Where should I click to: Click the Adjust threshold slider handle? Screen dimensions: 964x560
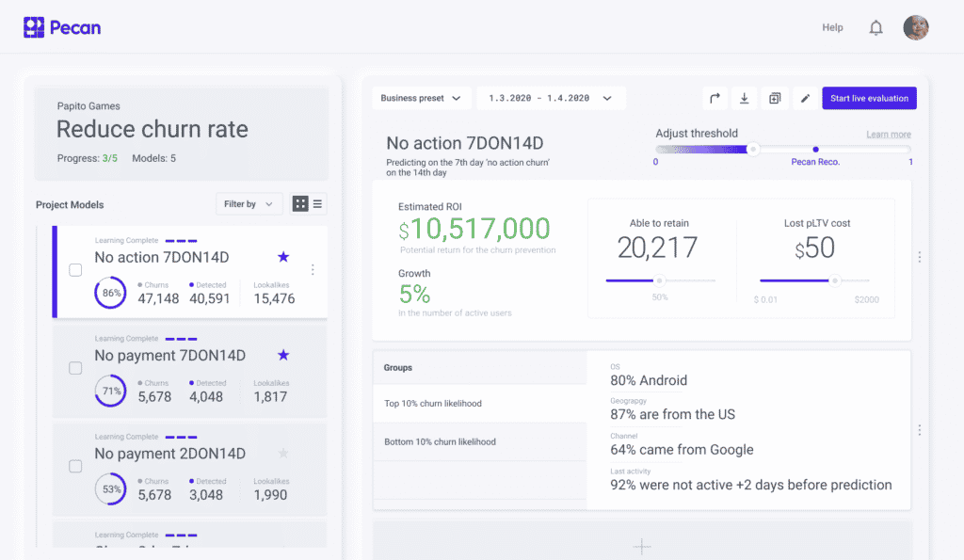(x=753, y=150)
